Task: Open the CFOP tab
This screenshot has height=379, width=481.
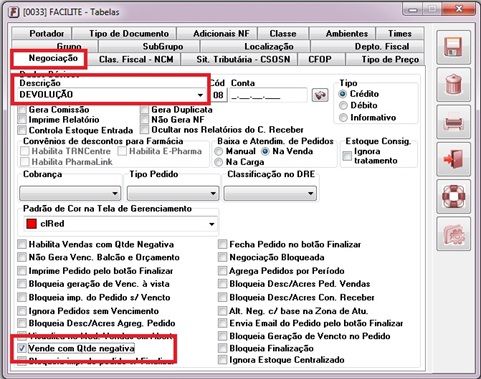Action: (x=321, y=59)
